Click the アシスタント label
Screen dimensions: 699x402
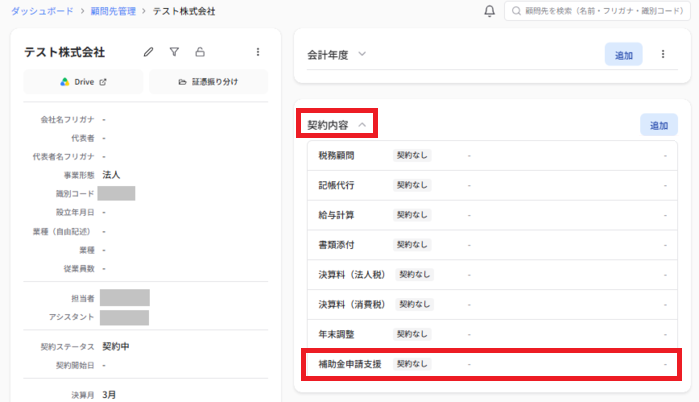(71, 317)
